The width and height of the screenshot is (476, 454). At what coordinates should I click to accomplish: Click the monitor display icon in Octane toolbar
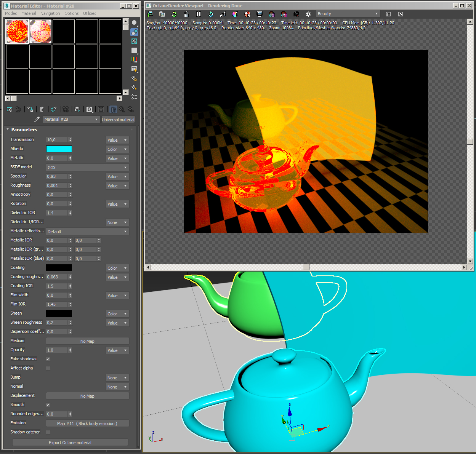[260, 14]
